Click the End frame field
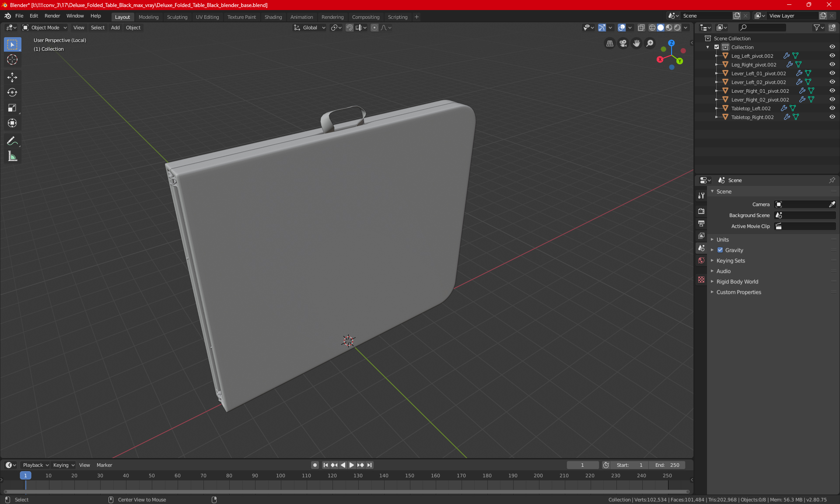840x504 pixels. coord(667,465)
